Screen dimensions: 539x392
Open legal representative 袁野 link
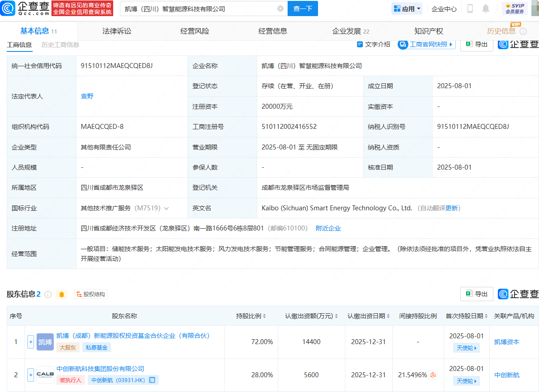[x=87, y=96]
